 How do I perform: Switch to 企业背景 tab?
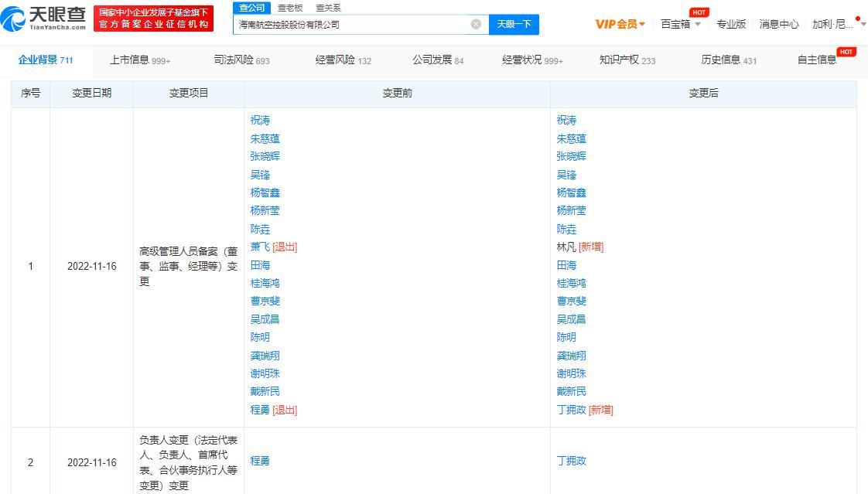[46, 60]
